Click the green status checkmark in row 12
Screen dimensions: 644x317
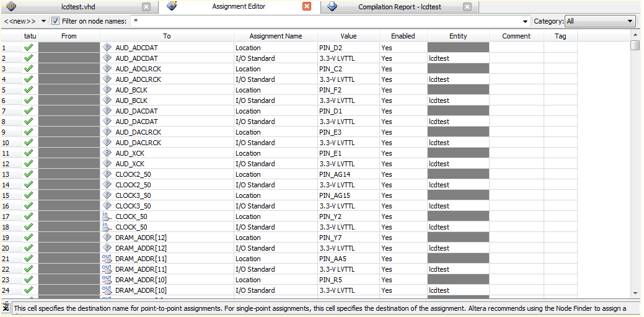[x=29, y=164]
